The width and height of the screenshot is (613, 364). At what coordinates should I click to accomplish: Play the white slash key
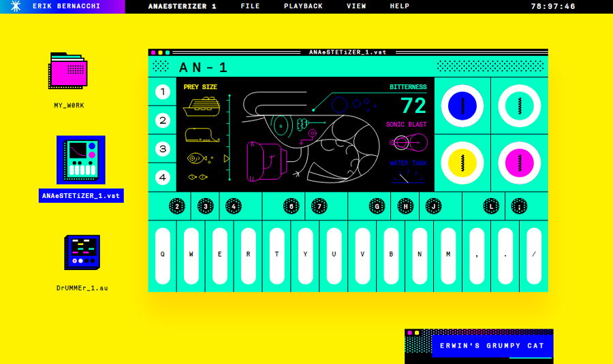pyautogui.click(x=533, y=256)
